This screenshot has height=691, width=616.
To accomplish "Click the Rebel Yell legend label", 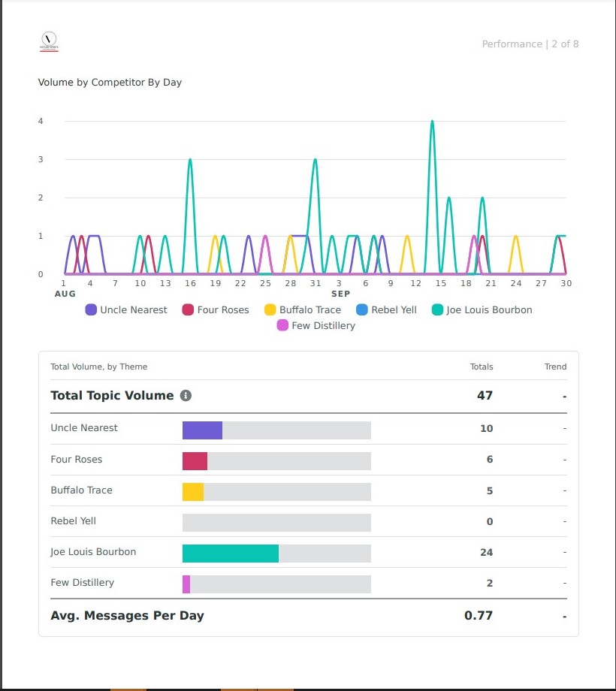I will (394, 309).
